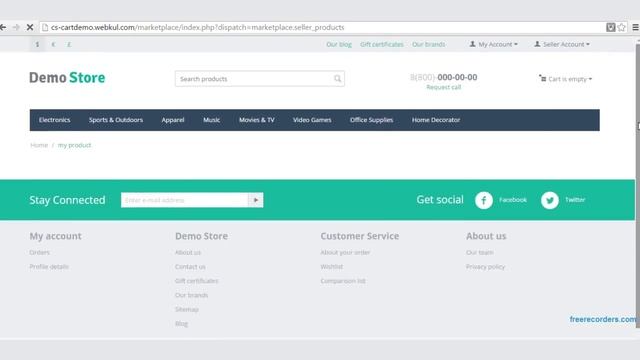Open the browser hamburger menu
The width and height of the screenshot is (640, 360).
[636, 27]
